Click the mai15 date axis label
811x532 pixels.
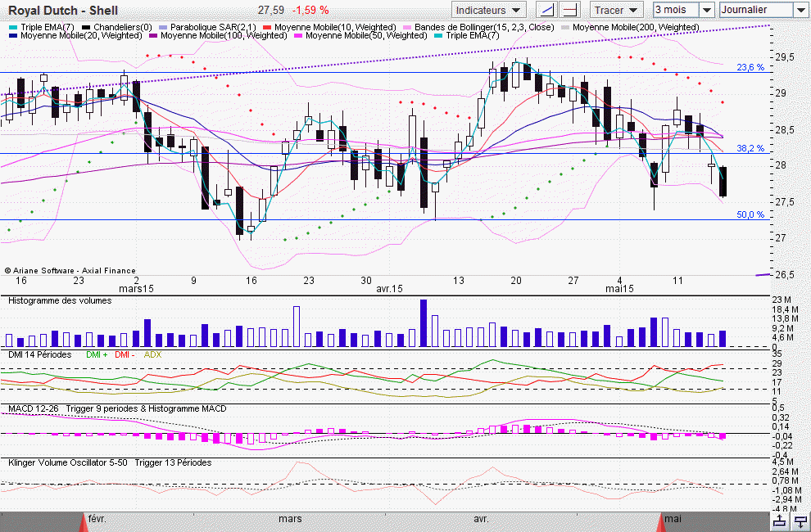[x=619, y=289]
